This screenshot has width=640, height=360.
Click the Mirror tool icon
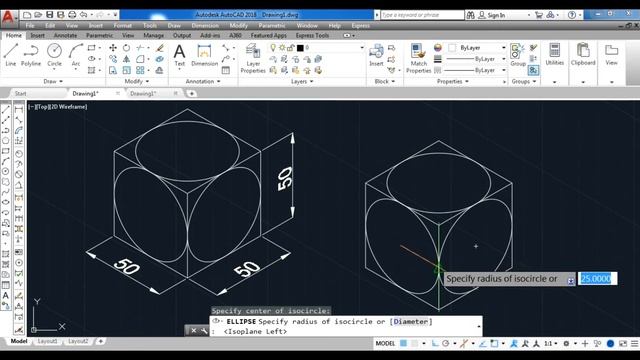click(x=127, y=59)
